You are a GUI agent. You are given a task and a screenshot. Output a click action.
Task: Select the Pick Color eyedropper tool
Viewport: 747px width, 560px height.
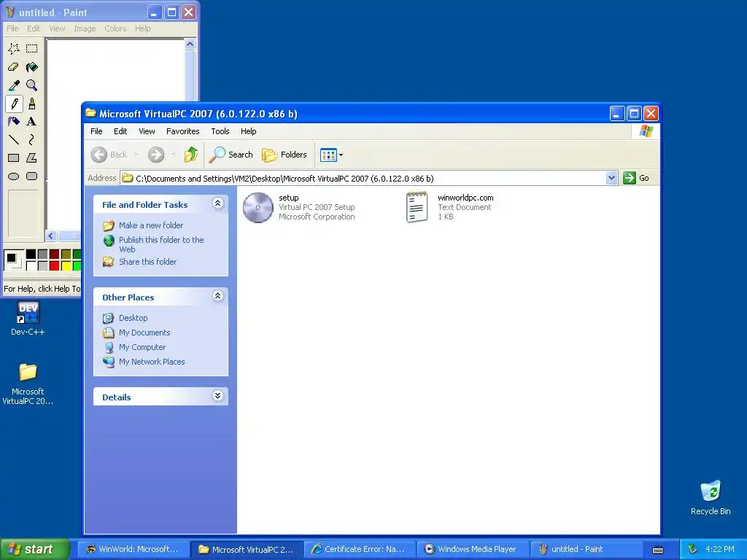coord(14,85)
